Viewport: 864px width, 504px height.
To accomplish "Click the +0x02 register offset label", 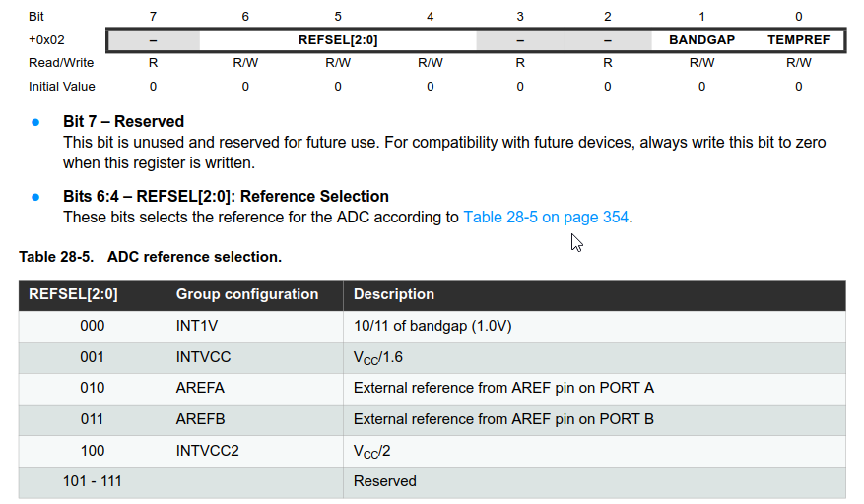I will tap(46, 40).
